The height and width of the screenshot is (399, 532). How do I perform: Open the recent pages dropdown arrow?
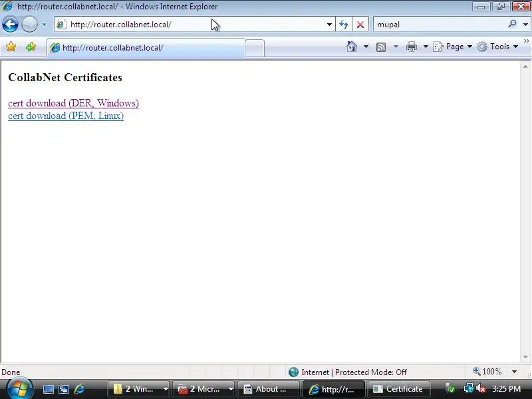(44, 25)
